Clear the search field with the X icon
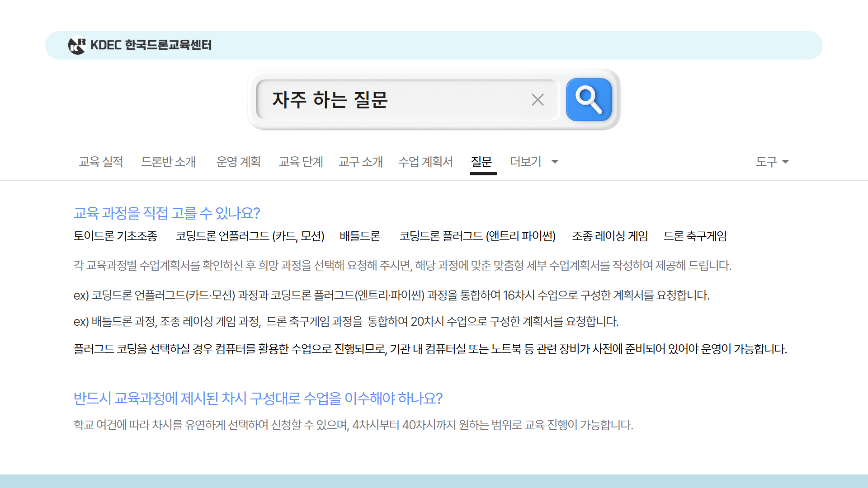 point(537,99)
